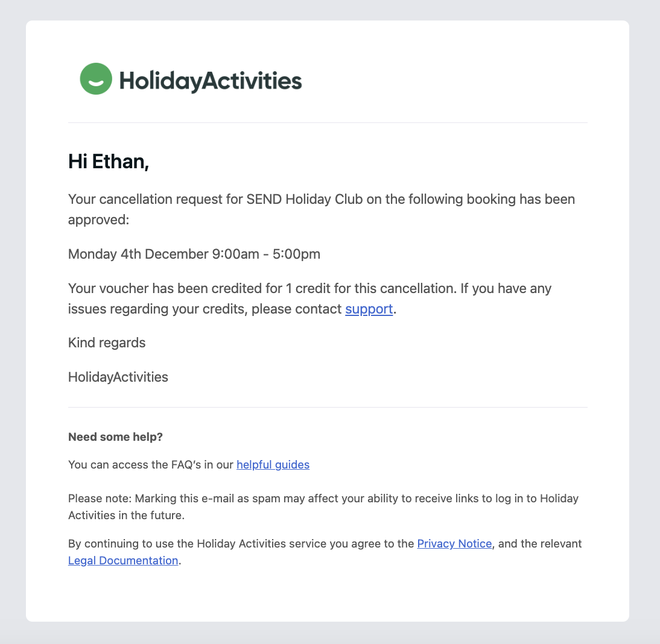Click the divider line below the logo

point(328,123)
